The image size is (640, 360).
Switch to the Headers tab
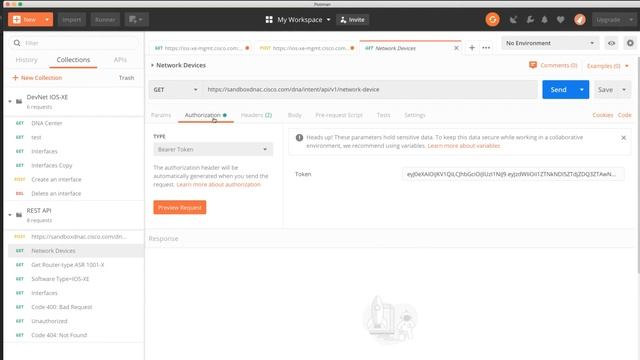pyautogui.click(x=256, y=115)
